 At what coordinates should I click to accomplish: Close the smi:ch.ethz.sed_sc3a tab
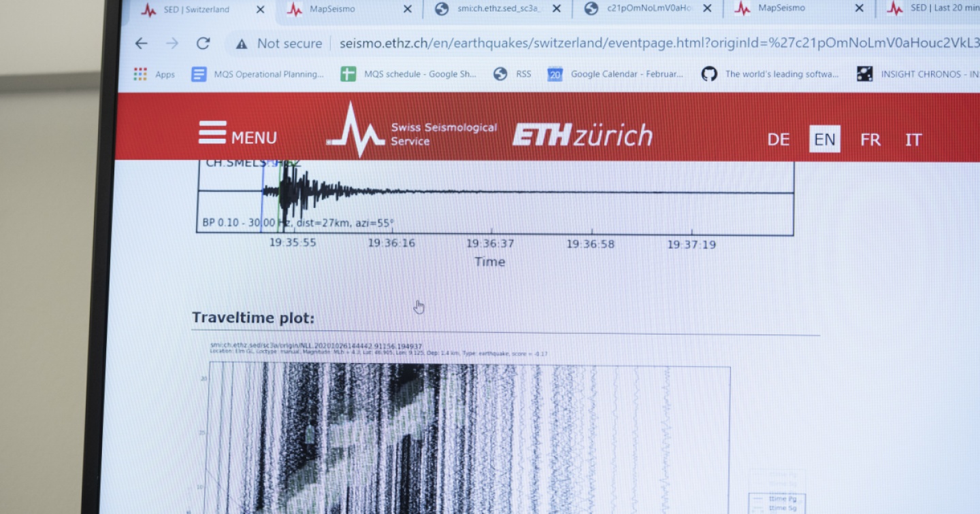(x=557, y=9)
